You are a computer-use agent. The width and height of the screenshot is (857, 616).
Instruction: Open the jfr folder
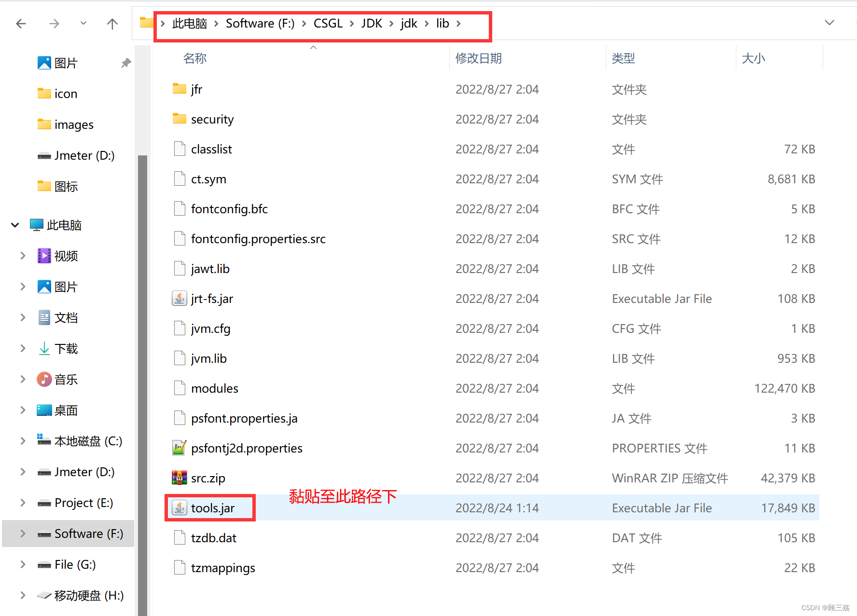click(x=196, y=89)
